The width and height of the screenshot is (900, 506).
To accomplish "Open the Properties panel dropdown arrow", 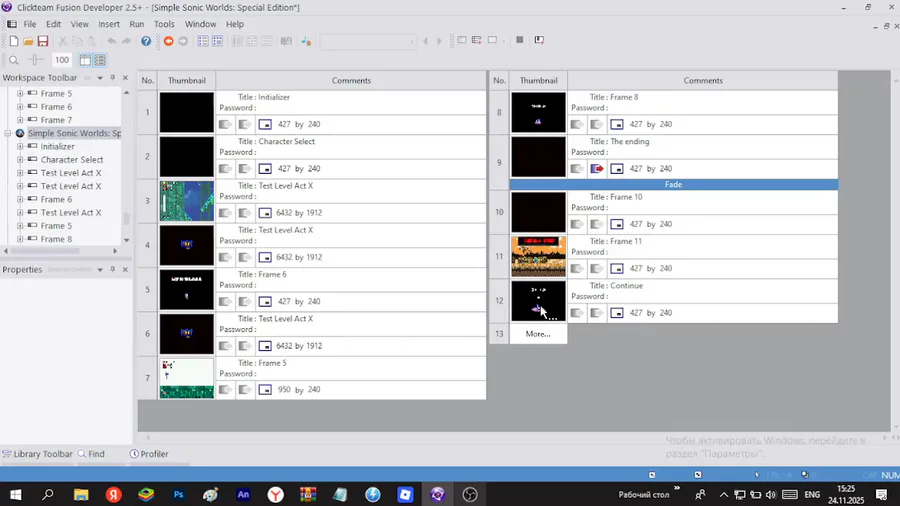I will pos(100,270).
